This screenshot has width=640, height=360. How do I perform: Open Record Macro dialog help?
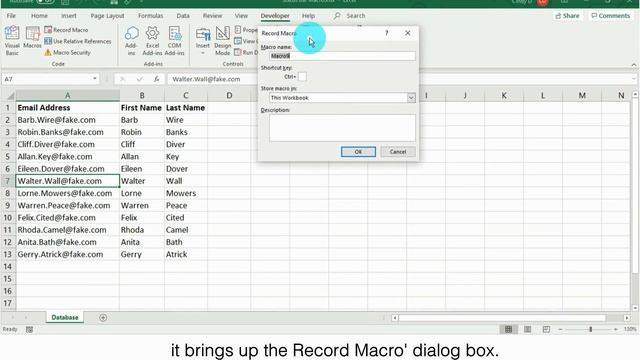click(x=387, y=33)
